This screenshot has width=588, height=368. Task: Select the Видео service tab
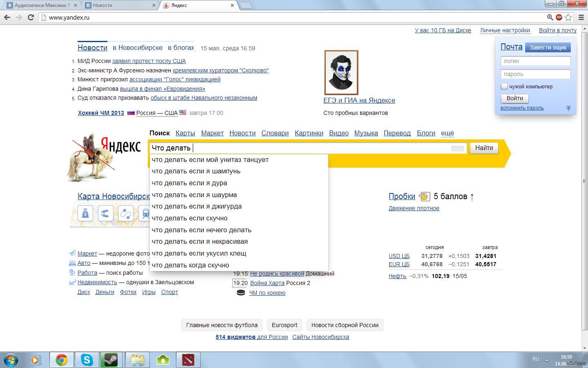[x=339, y=133]
